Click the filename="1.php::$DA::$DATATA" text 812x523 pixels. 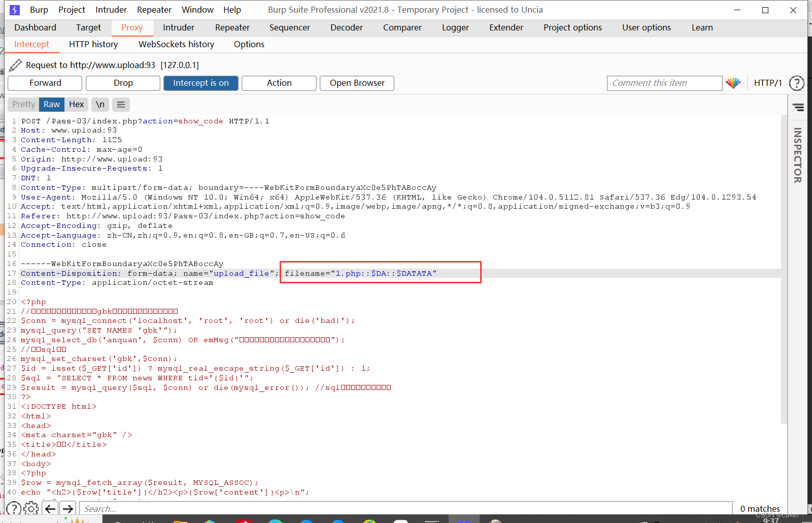[x=360, y=273]
